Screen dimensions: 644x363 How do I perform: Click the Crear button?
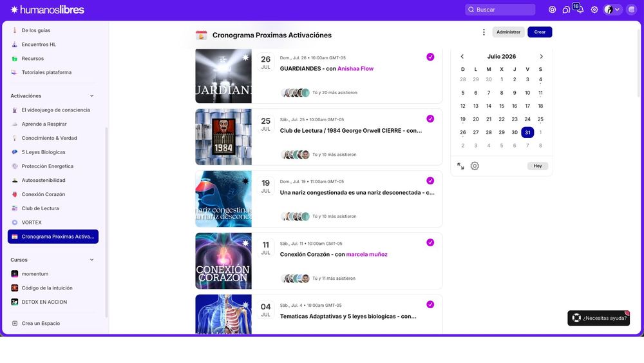coord(540,32)
